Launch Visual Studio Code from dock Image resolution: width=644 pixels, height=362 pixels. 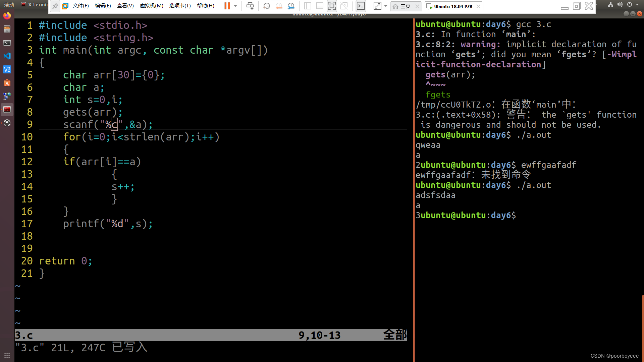pos(7,56)
